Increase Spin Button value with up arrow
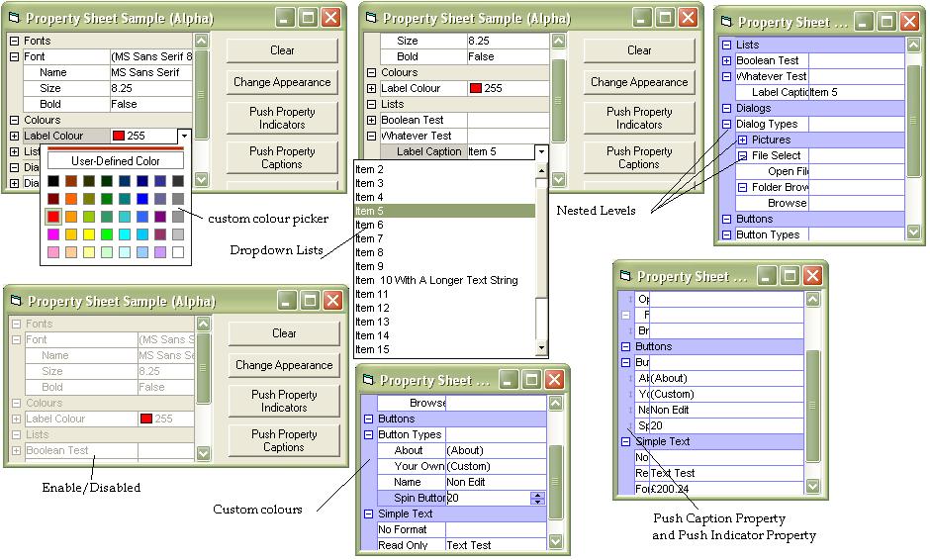 click(x=538, y=495)
